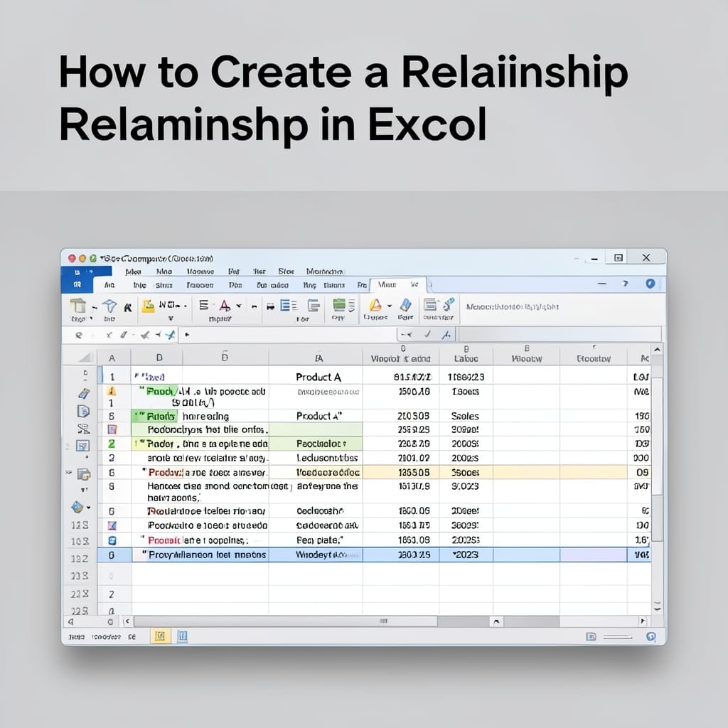Click the vertical scrollbar up arrow
Screen dimensions: 728x728
coord(657,349)
